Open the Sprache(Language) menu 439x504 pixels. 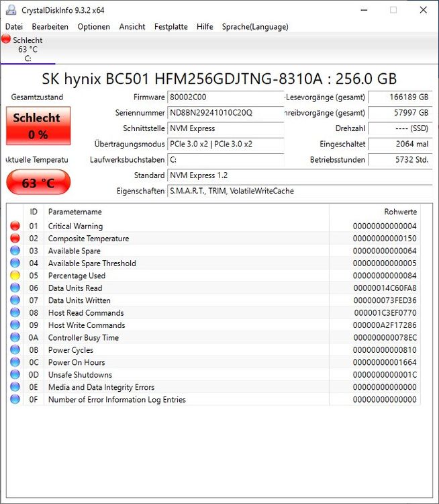coord(255,27)
